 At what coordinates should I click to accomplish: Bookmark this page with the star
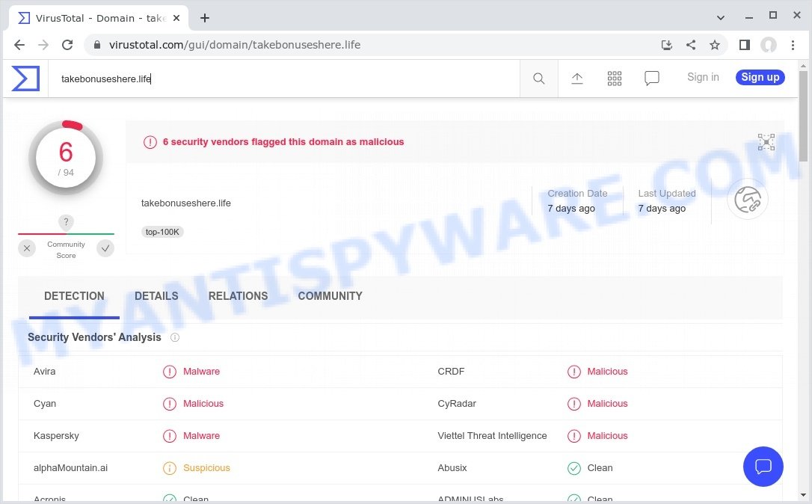click(x=715, y=45)
